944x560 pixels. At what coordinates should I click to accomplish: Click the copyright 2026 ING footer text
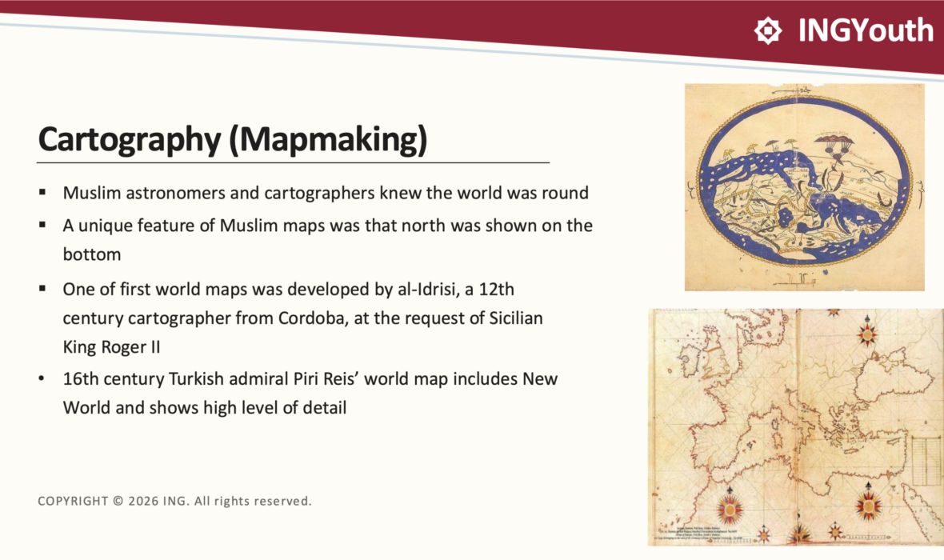(x=174, y=501)
